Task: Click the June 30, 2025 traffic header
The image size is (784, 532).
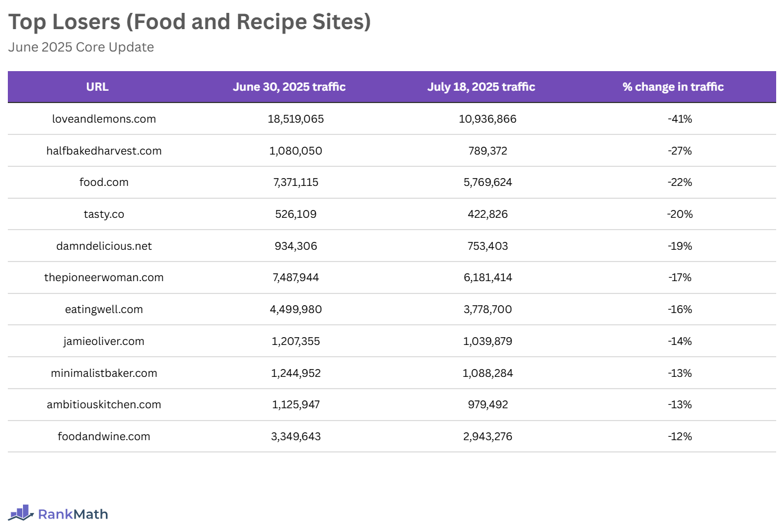Action: click(289, 87)
